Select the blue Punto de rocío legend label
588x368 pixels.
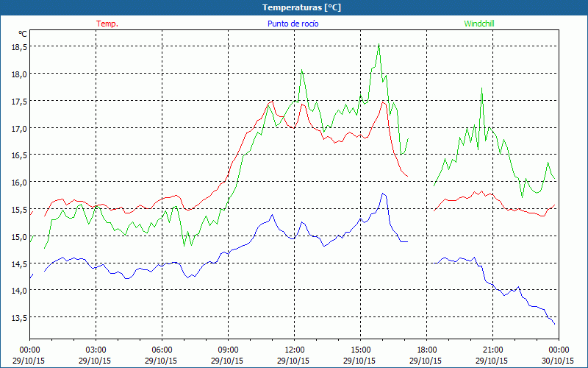pos(293,24)
